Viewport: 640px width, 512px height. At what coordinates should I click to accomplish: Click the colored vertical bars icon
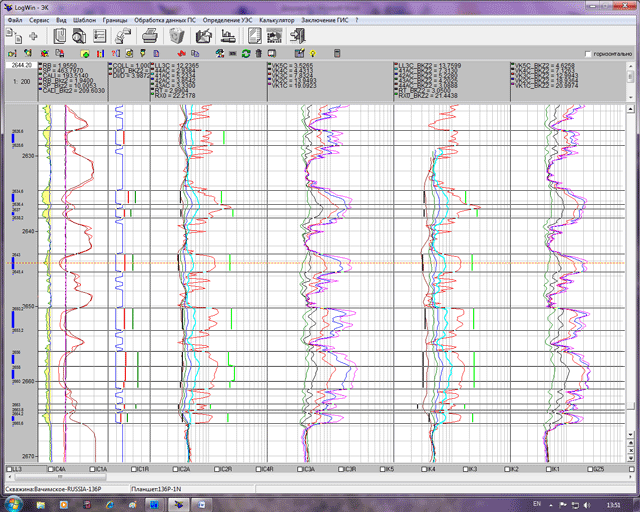(x=100, y=53)
